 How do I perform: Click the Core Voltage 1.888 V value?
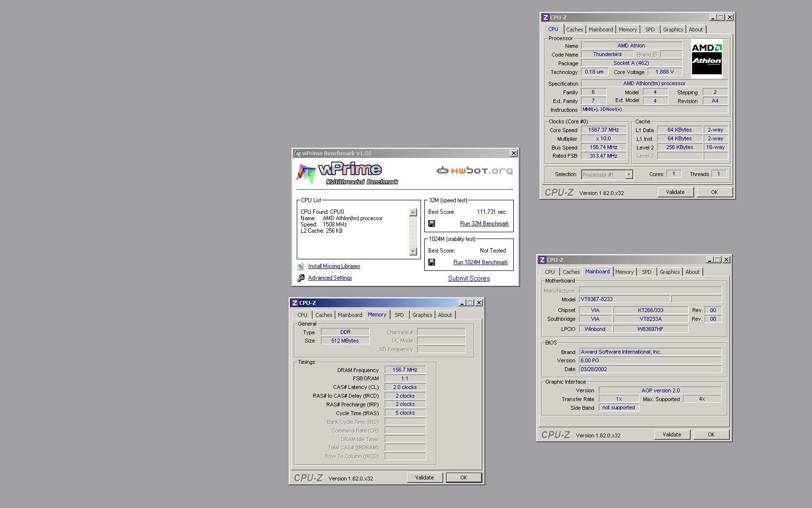[665, 72]
